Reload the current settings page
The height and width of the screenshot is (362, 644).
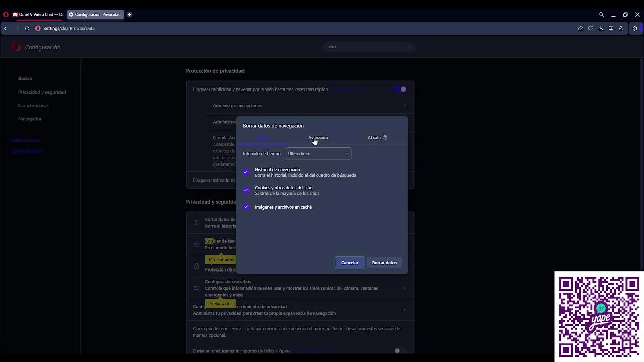click(27, 28)
